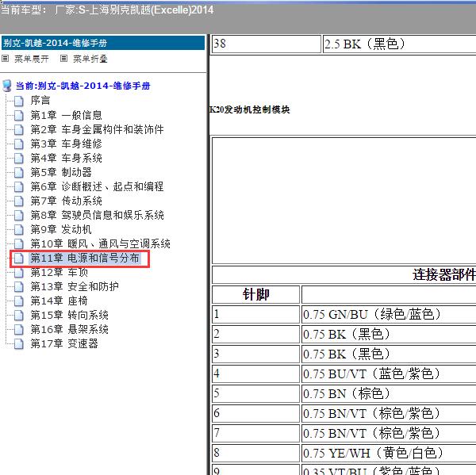476x475 pixels.
Task: Click the 菜单折叠 collapse icon
Action: 63,58
